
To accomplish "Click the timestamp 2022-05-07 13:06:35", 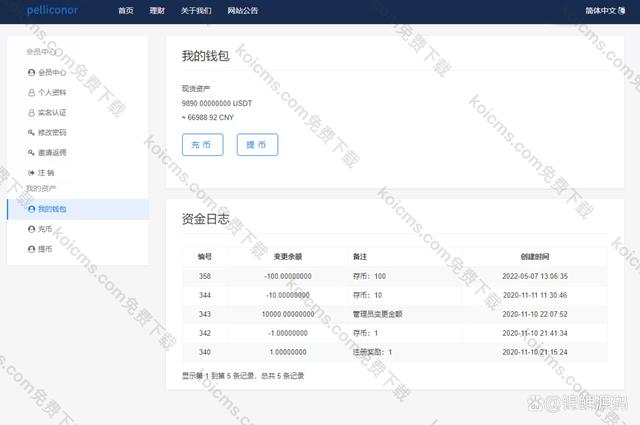I will click(535, 276).
